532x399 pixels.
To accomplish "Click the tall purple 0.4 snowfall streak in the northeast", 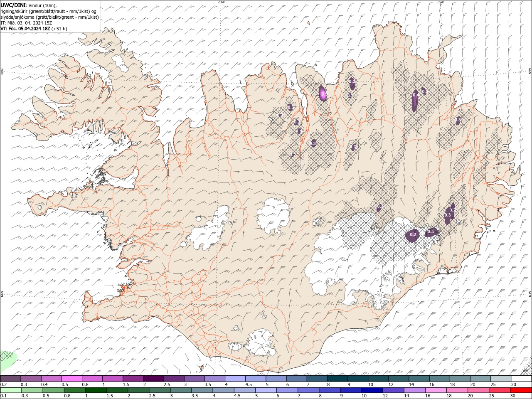I will point(415,100).
